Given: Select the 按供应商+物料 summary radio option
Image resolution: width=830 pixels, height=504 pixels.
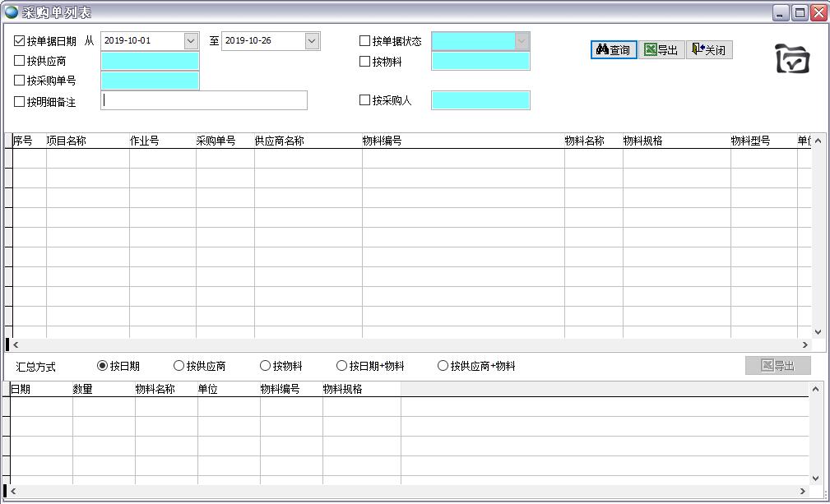Looking at the screenshot, I should point(443,366).
